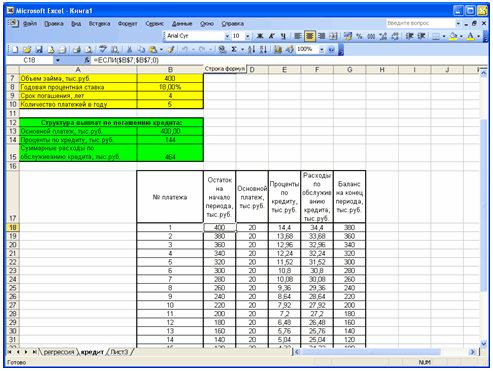Screen dimensions: 493x371
Task: Click the AutoSum sigma icon
Action: [x=234, y=50]
